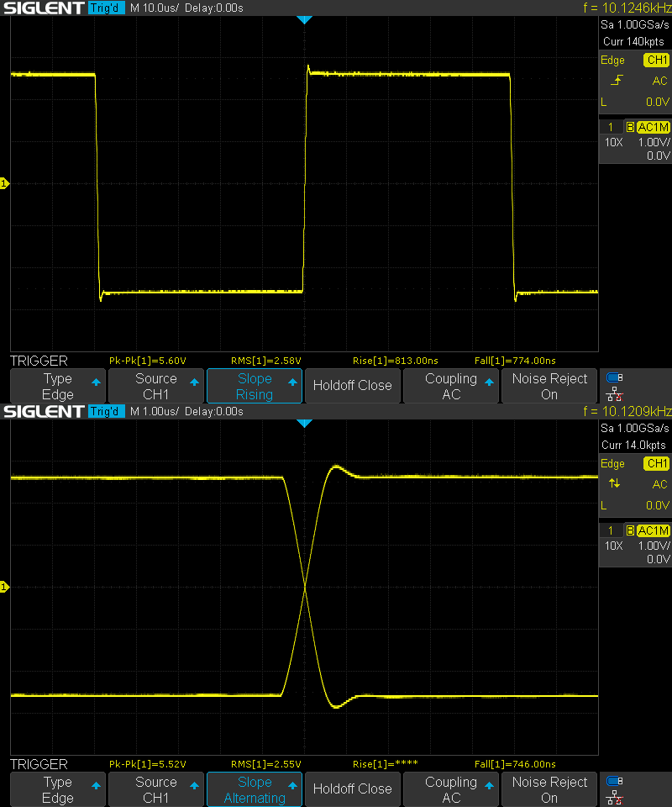The width and height of the screenshot is (672, 807).
Task: Toggle Noise Reject On in Slope Alternating menu
Action: (x=549, y=789)
